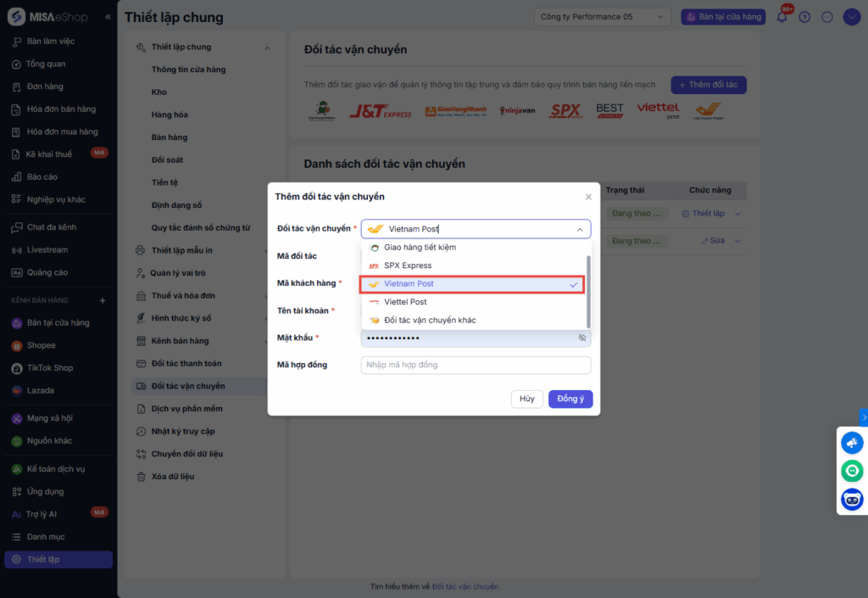The width and height of the screenshot is (868, 598).
Task: Go to Đơn hàng in sidebar
Action: tap(45, 87)
